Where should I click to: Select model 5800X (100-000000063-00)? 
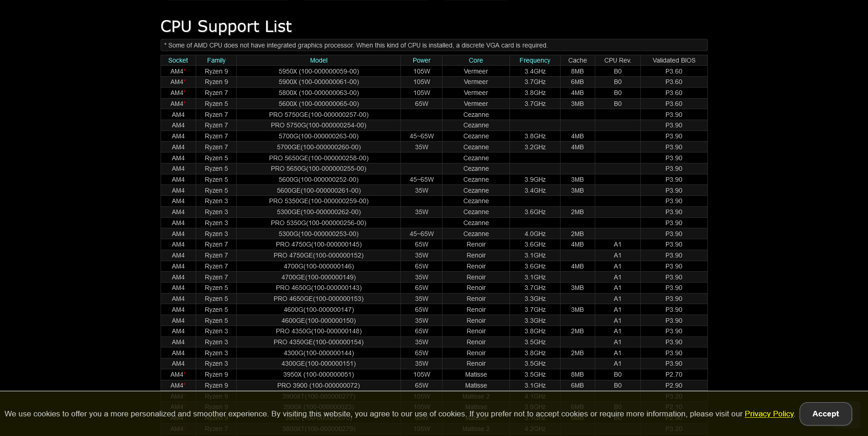319,93
